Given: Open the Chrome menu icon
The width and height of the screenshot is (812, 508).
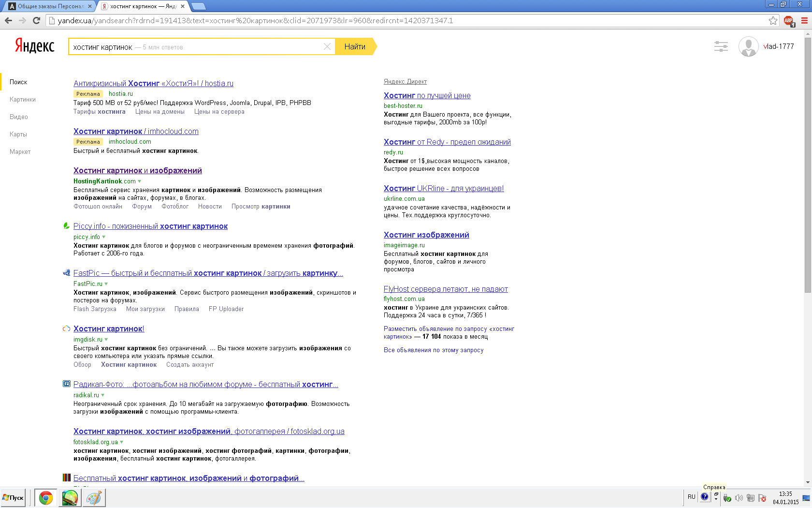Looking at the screenshot, I should [x=804, y=20].
